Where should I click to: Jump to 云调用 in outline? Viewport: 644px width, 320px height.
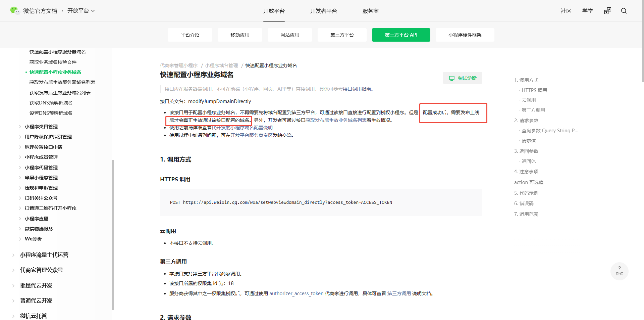[529, 100]
